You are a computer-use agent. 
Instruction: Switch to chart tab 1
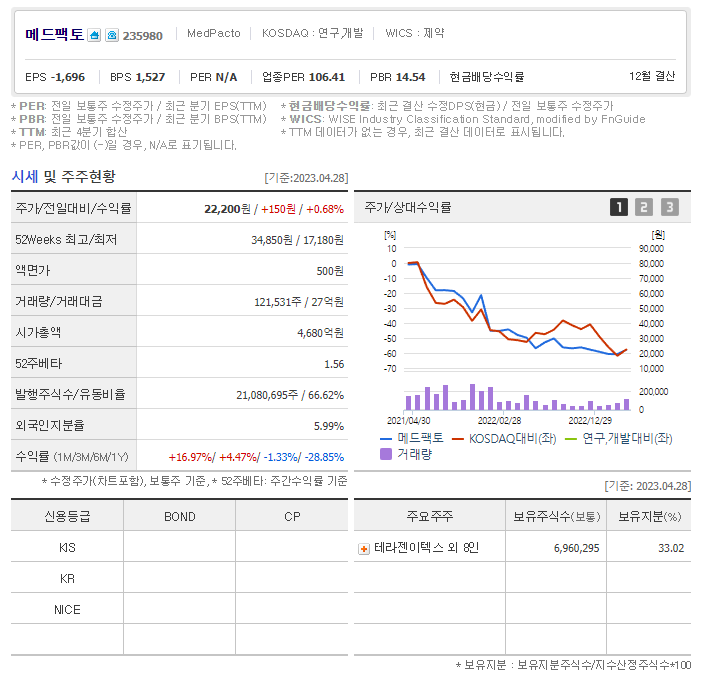[619, 207]
